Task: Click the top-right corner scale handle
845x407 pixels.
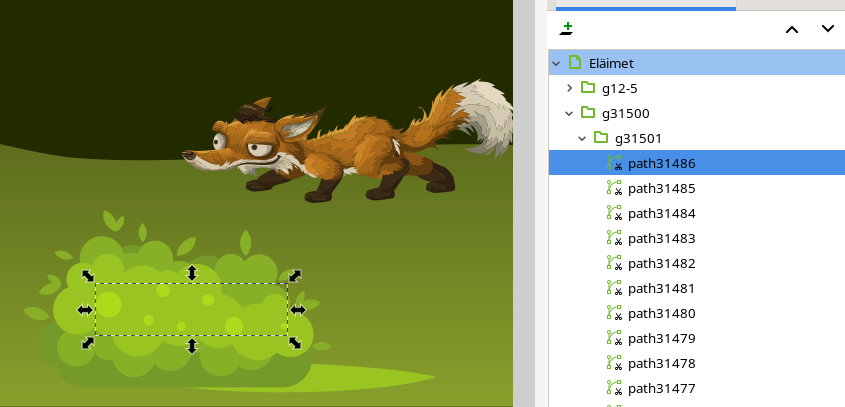Action: (295, 276)
